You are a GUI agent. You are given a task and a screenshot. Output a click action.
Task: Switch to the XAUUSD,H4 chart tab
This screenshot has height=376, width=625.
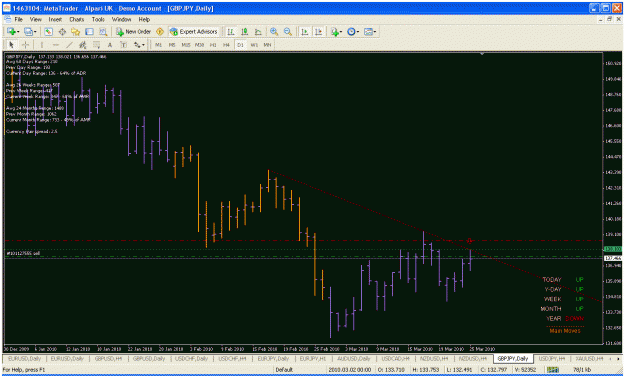coord(590,359)
